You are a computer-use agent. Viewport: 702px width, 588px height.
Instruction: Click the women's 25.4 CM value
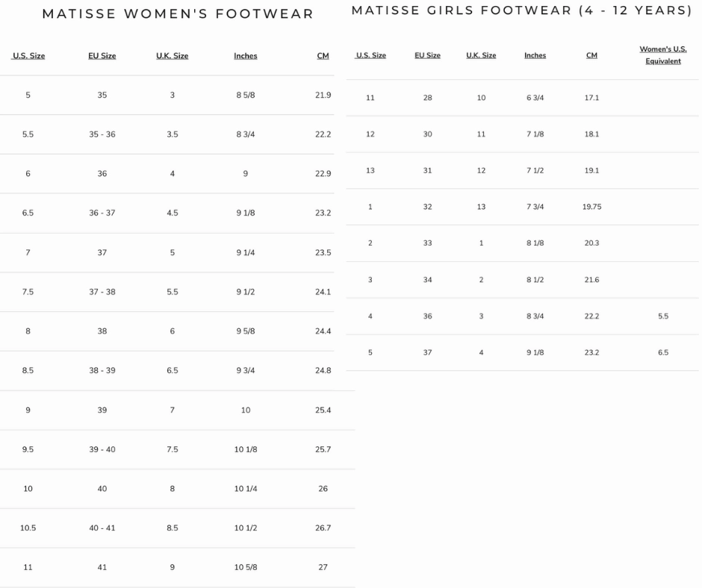(x=323, y=410)
